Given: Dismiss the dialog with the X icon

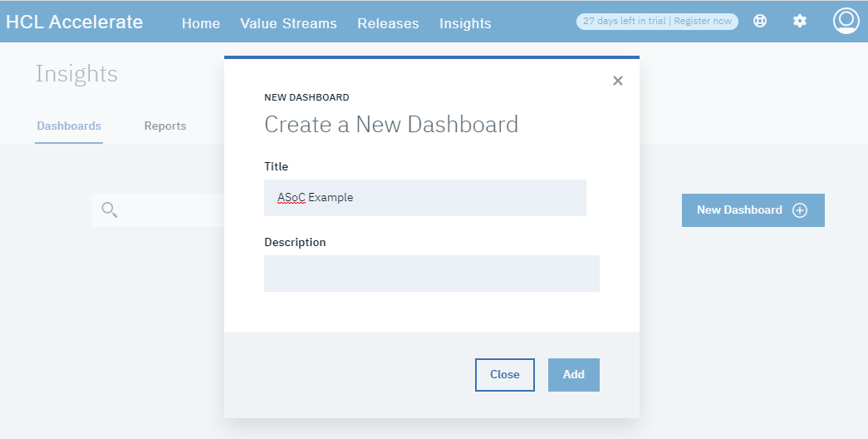Looking at the screenshot, I should (617, 81).
